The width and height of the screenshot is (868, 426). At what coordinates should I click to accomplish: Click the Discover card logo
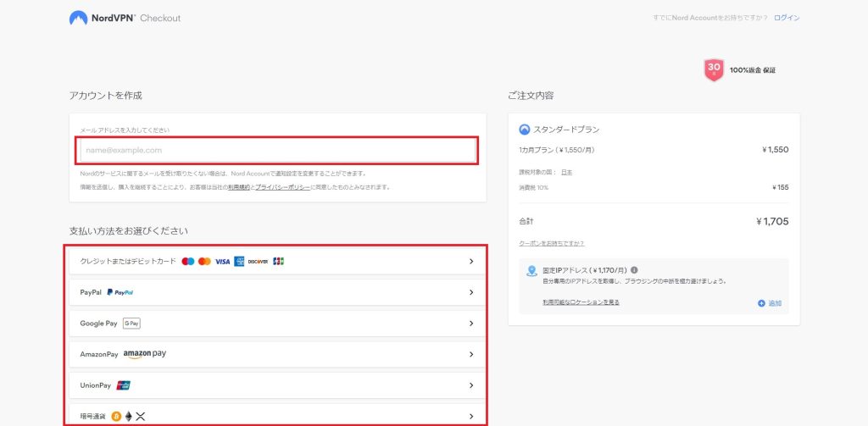258,261
